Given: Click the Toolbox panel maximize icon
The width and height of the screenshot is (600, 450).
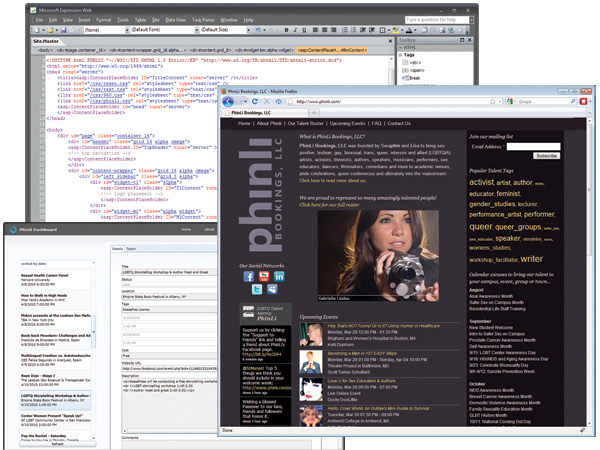Looking at the screenshot, I should click(x=462, y=40).
